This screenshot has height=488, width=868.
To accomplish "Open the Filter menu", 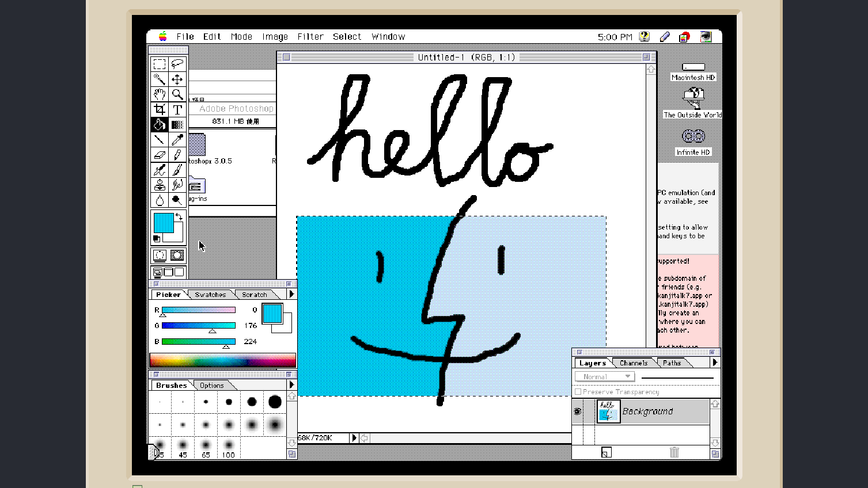I will [x=310, y=36].
